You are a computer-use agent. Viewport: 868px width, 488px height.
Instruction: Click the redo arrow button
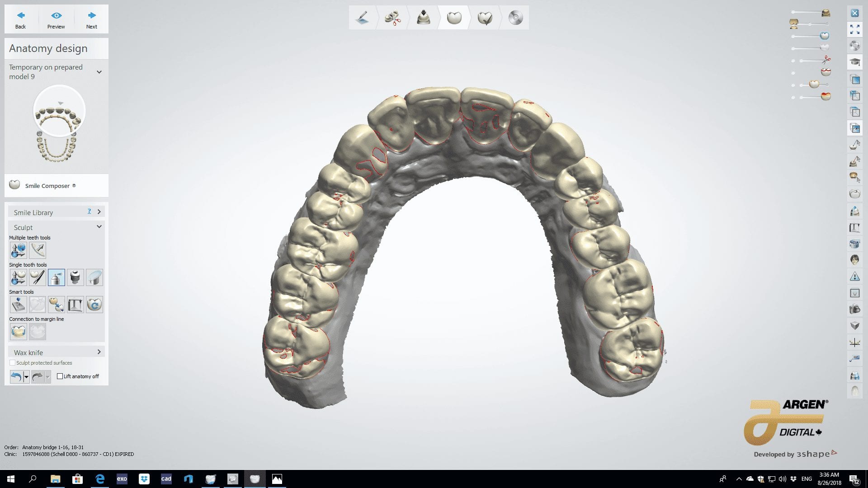point(38,376)
